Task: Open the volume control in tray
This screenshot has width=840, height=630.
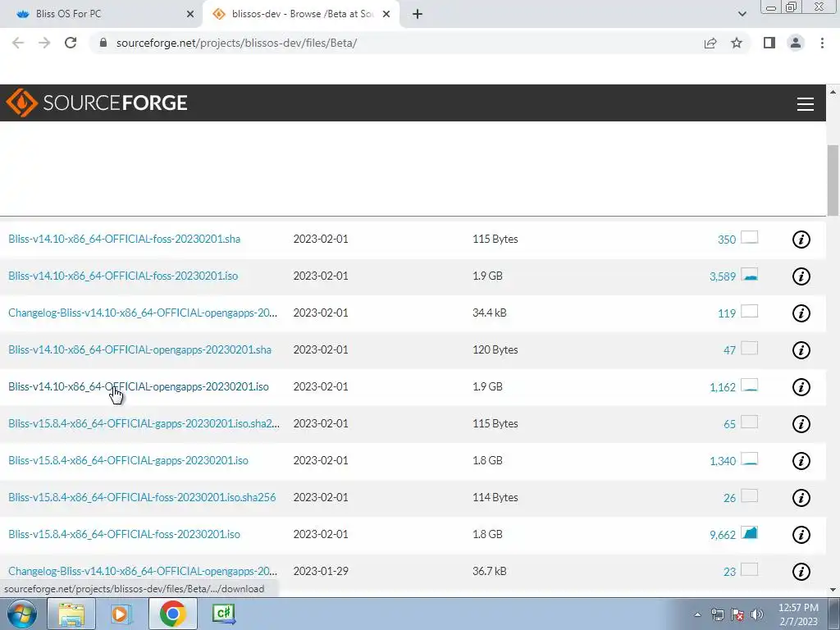Action: 757,614
